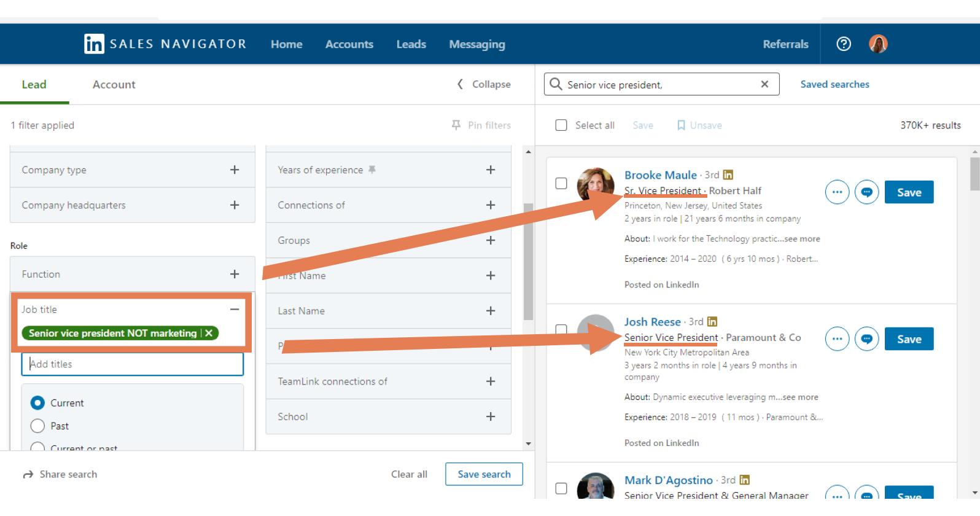Click see more in Brooke Maule's About
This screenshot has height=516, width=980.
tap(802, 239)
